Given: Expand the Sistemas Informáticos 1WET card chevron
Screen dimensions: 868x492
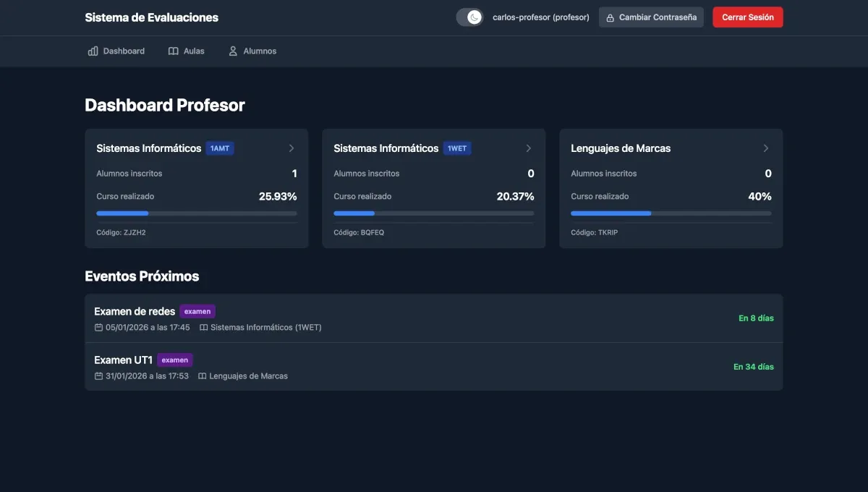Looking at the screenshot, I should (x=529, y=148).
